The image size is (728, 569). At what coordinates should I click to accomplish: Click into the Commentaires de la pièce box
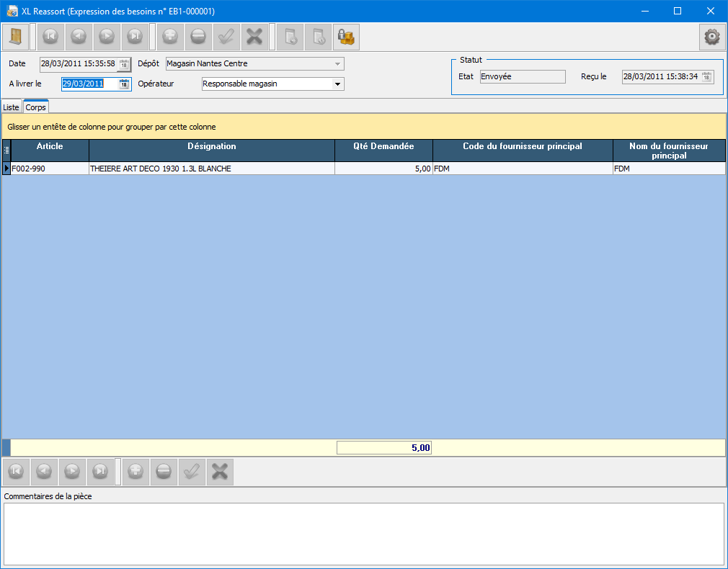pyautogui.click(x=363, y=534)
